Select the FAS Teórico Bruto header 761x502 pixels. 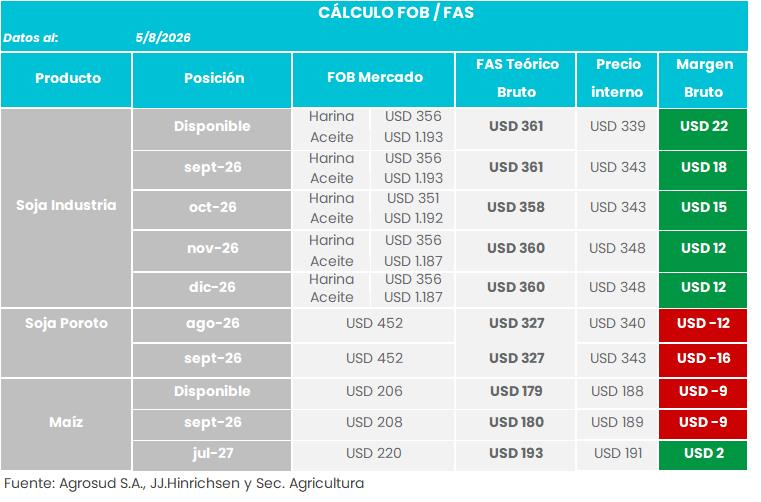click(516, 80)
